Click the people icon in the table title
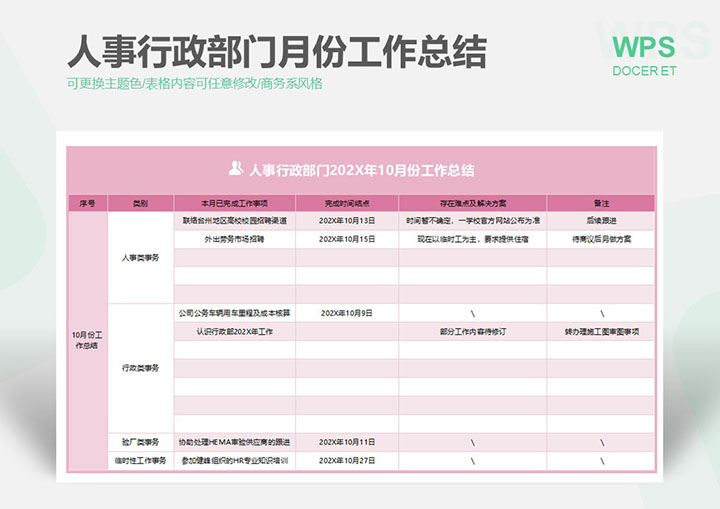720x509 pixels. (x=235, y=169)
